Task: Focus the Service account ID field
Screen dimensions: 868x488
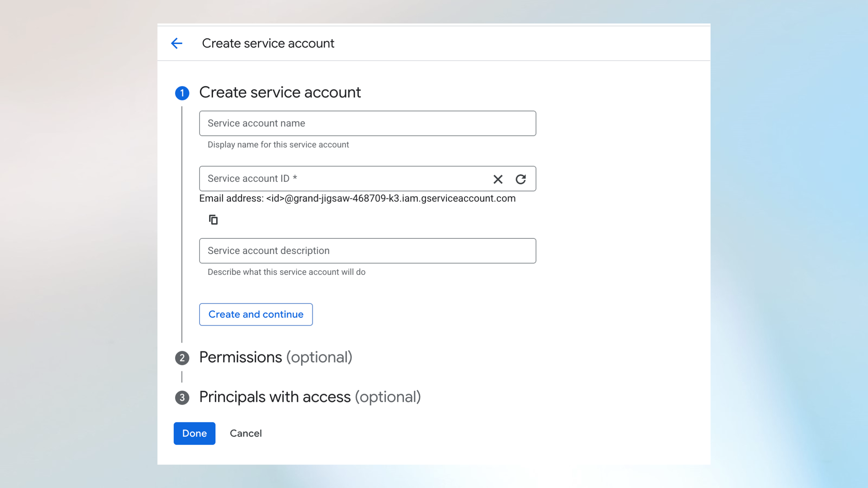Action: coord(337,179)
